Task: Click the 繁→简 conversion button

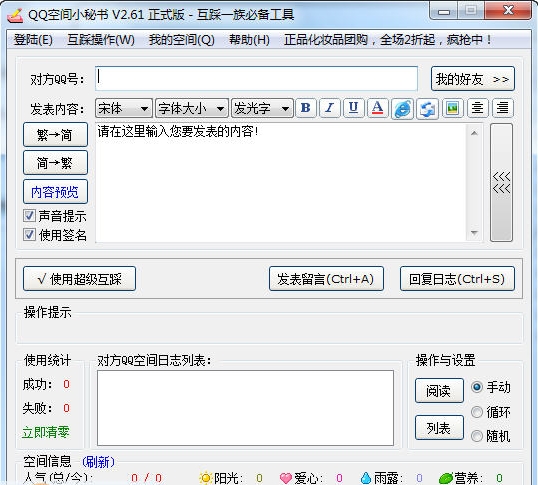Action: (x=55, y=134)
